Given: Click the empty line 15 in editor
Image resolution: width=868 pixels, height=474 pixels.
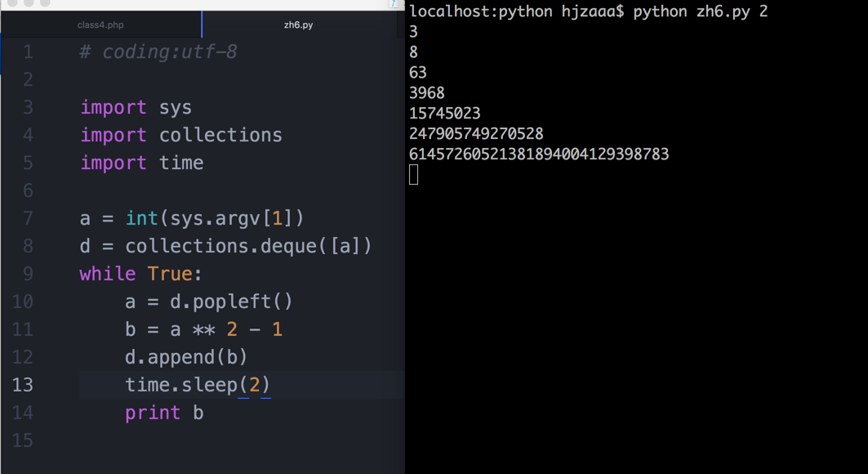Looking at the screenshot, I should [242, 440].
